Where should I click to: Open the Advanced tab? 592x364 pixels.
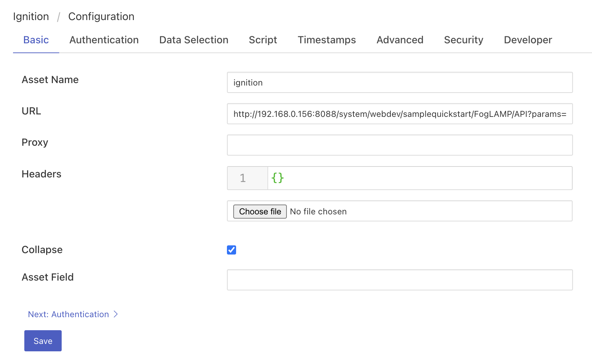[x=400, y=40]
